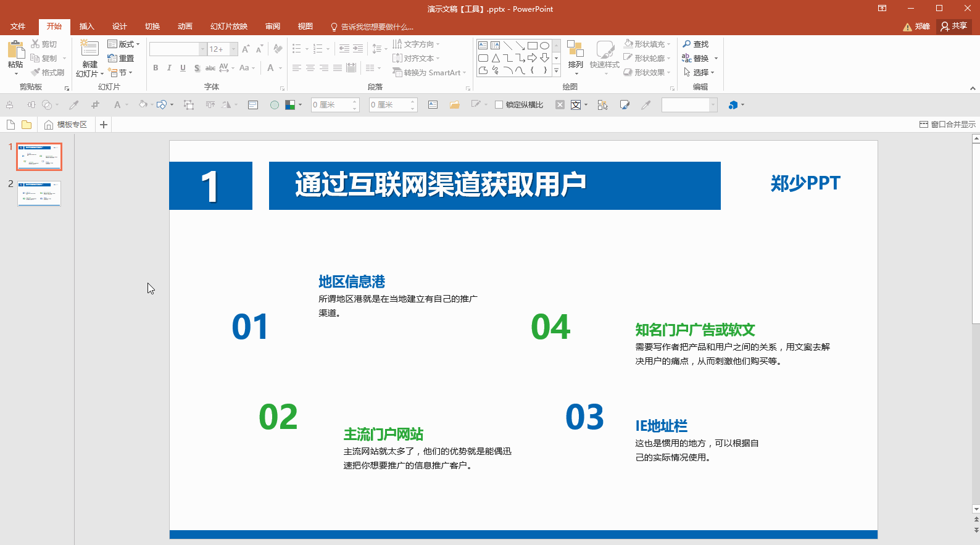Toggle text shadow (S)

(197, 68)
